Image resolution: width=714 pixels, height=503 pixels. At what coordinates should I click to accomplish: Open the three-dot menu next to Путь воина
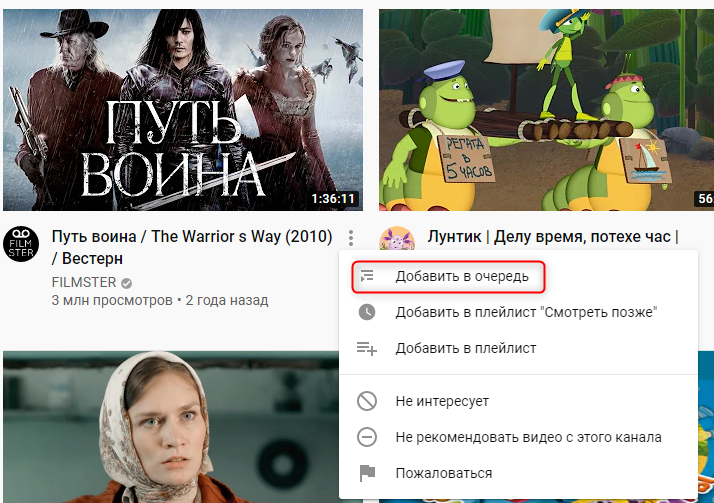pyautogui.click(x=351, y=237)
